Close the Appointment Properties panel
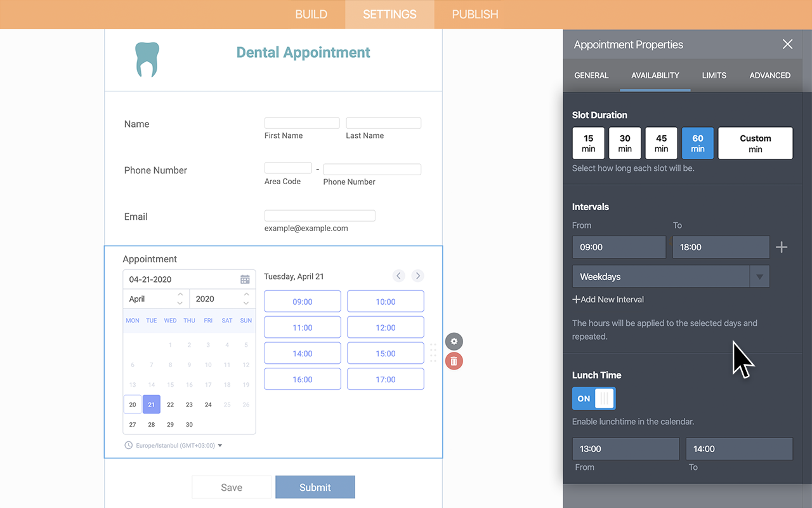812x508 pixels. [787, 44]
